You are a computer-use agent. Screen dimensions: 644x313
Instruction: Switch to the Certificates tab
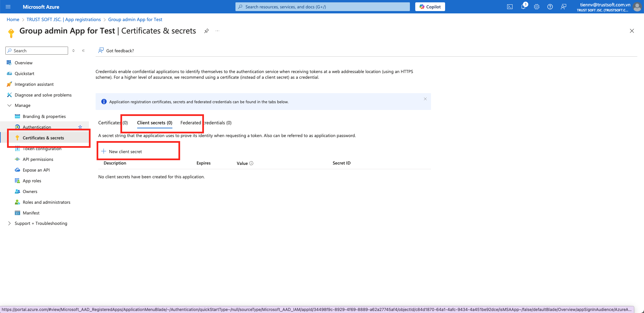(x=113, y=123)
